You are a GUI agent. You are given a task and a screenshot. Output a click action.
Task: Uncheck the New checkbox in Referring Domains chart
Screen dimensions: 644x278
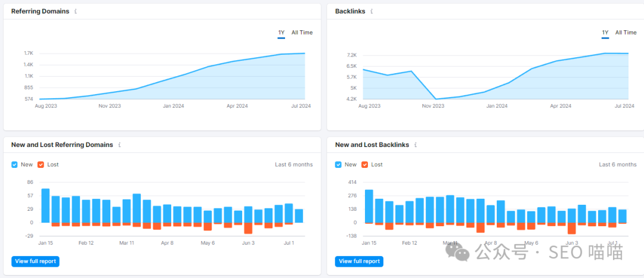(14, 164)
